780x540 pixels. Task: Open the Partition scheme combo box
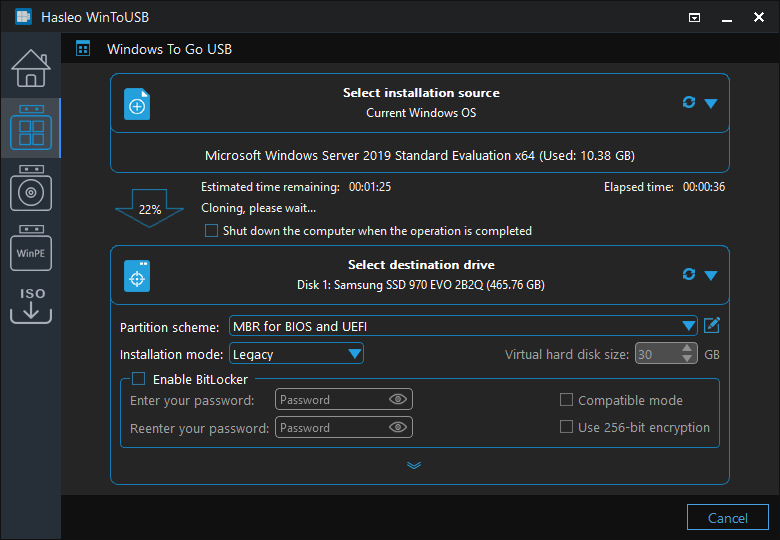[463, 326]
